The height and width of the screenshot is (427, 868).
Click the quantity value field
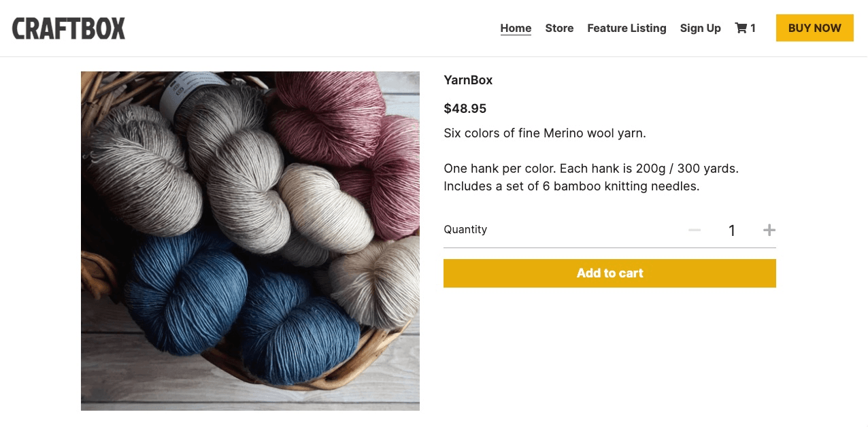[x=732, y=230]
